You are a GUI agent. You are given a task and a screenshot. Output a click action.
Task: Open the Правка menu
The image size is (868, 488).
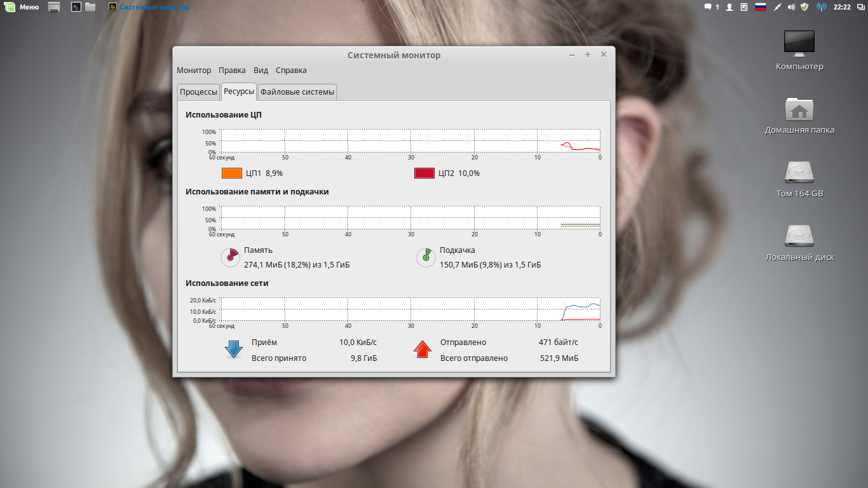tap(232, 71)
